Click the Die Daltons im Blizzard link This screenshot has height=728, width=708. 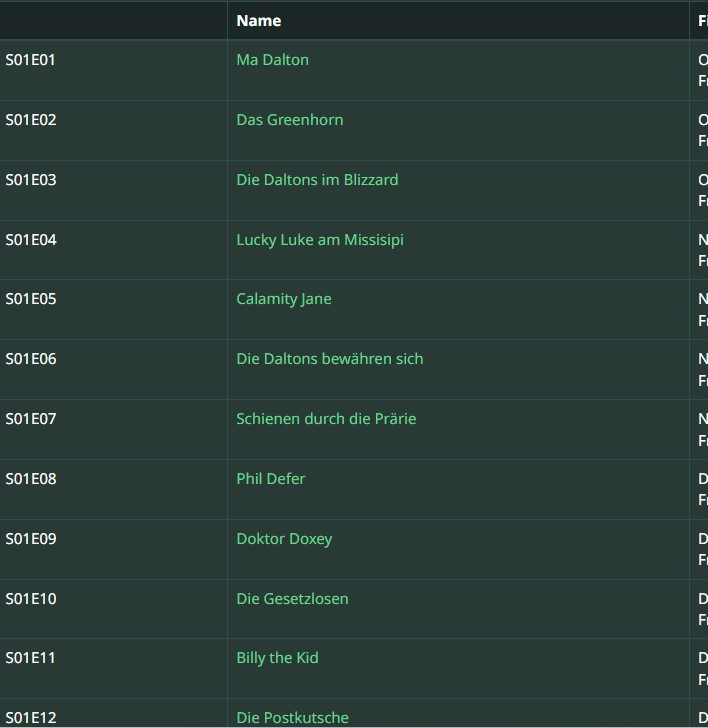(x=317, y=180)
